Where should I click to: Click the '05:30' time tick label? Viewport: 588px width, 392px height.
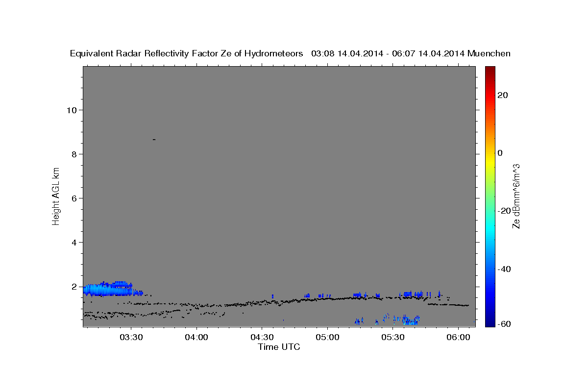tap(393, 338)
